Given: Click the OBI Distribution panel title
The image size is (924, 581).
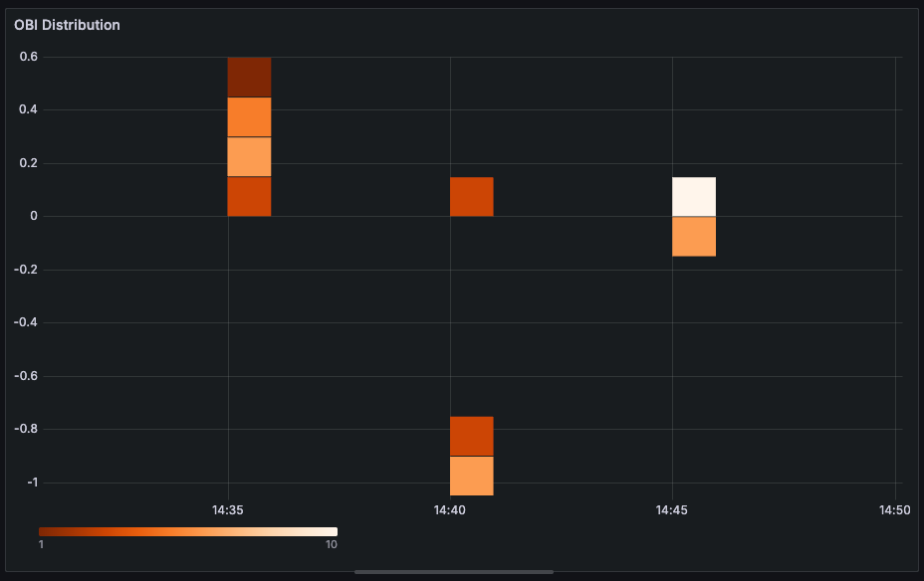Looking at the screenshot, I should pos(67,25).
